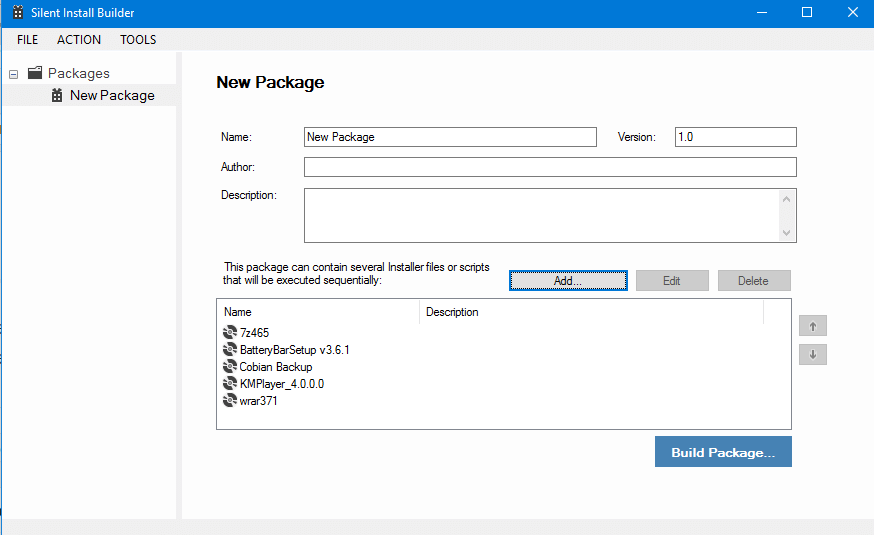Click the BatteryBarSetup installer disc icon
The image size is (874, 535).
230,349
